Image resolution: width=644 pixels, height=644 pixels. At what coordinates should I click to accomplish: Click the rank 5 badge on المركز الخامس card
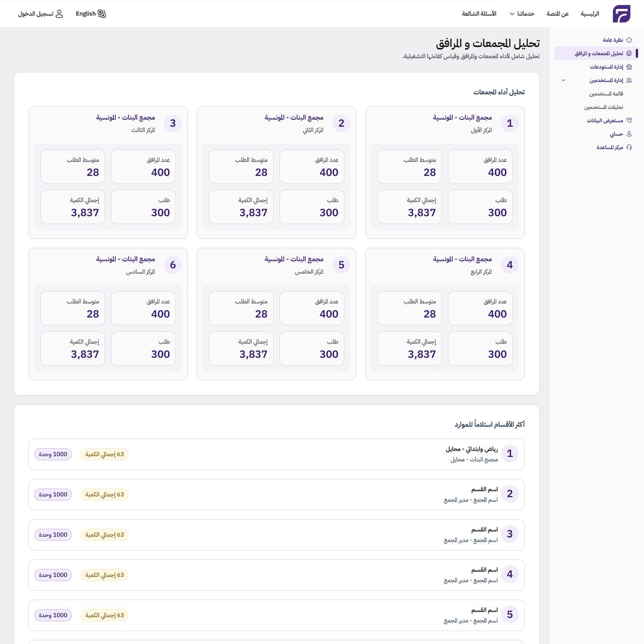click(341, 265)
